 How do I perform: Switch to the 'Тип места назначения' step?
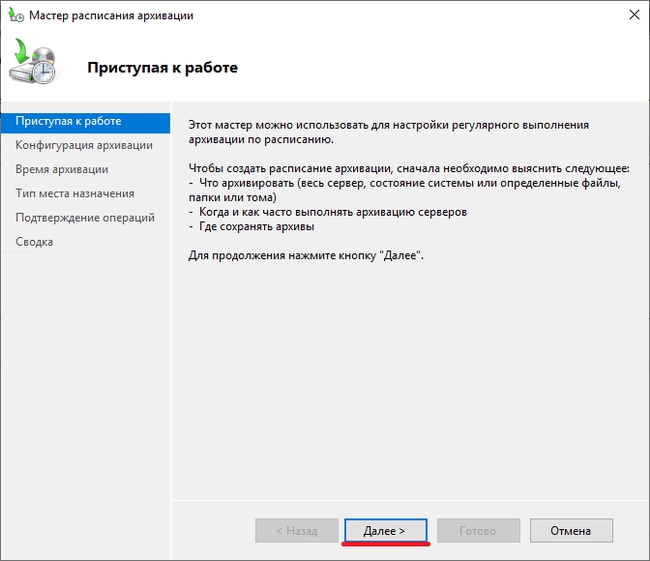coord(75,193)
